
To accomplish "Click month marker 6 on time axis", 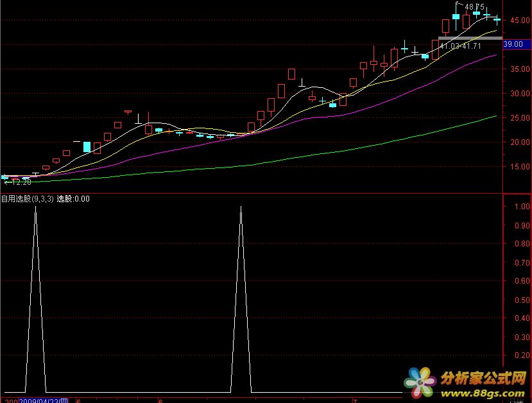I will [x=160, y=401].
